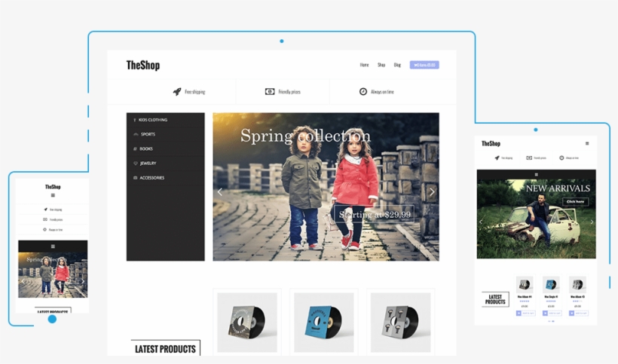
Task: Open middle blue single thumbnail in tablet view
Action: click(x=551, y=284)
